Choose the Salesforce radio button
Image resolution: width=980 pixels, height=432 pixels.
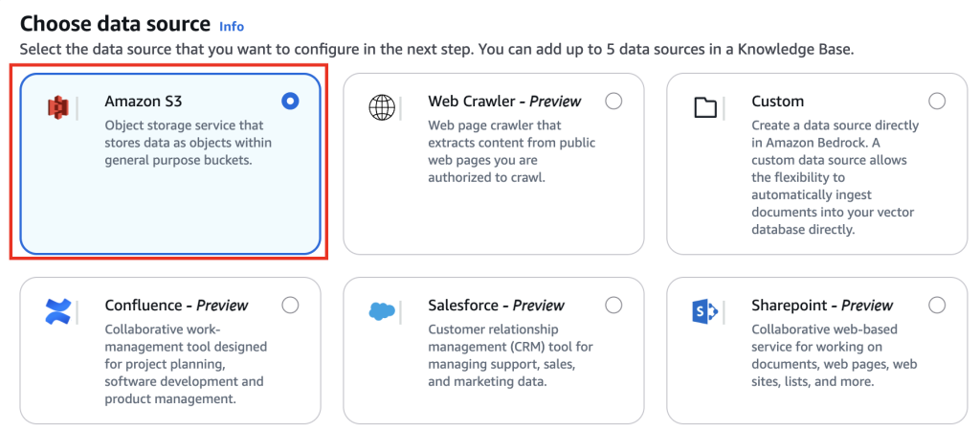pyautogui.click(x=613, y=306)
